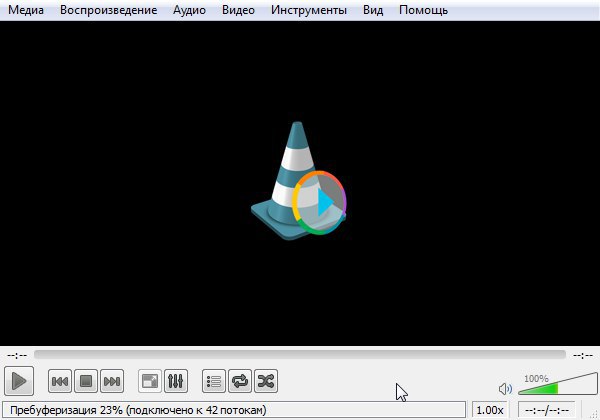Click the playback seek bar
The width and height of the screenshot is (600, 420).
[300, 355]
